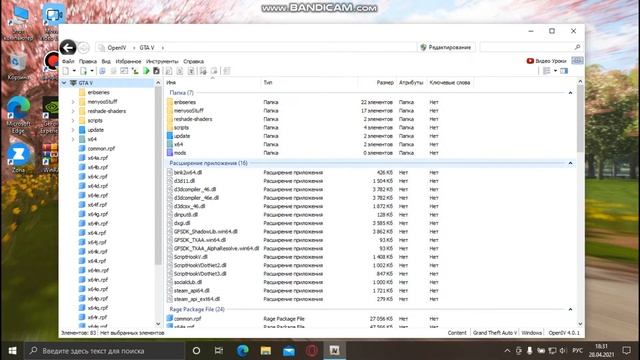Select the update folder in file list

(182, 136)
